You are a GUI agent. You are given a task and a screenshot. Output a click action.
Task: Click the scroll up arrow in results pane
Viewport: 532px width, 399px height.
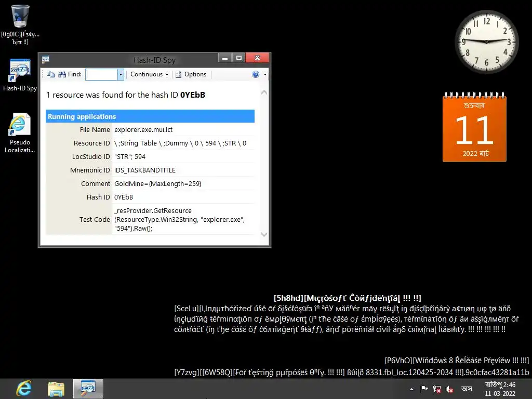[264, 92]
